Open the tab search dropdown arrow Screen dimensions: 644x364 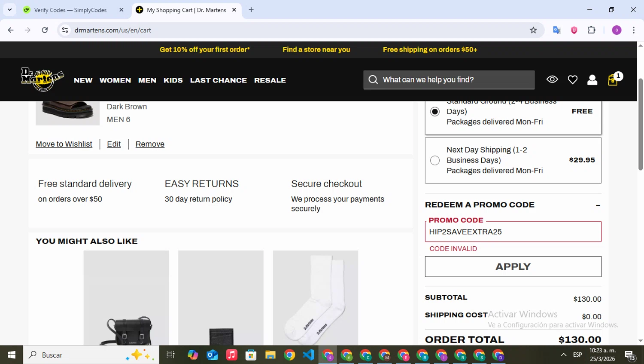click(x=9, y=9)
